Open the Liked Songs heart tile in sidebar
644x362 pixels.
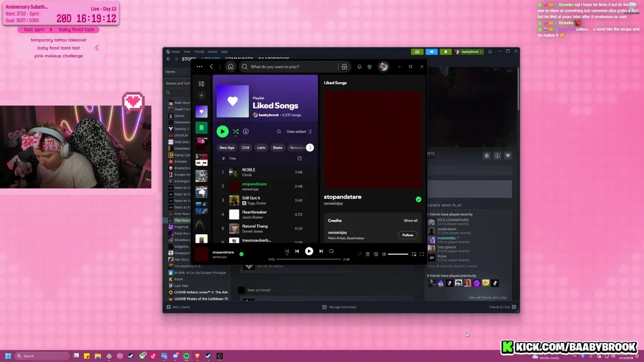(201, 111)
